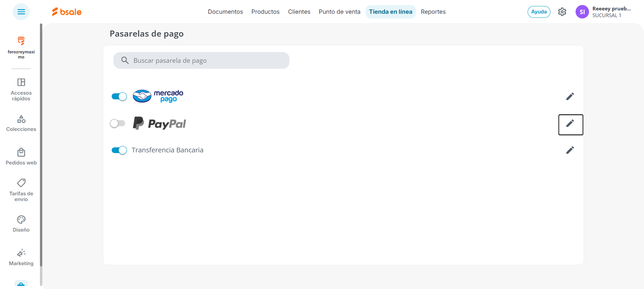
Task: Edit Transferencia Bancaria with pencil icon
Action: pyautogui.click(x=570, y=150)
